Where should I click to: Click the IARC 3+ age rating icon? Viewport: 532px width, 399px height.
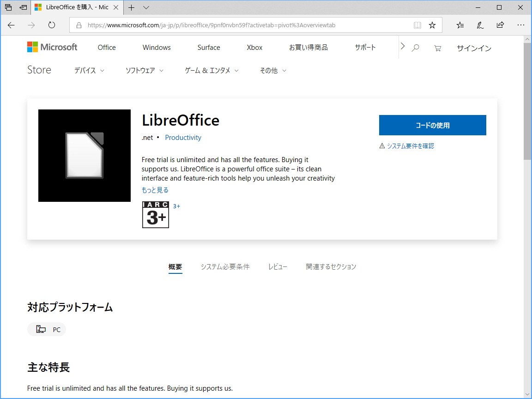155,215
